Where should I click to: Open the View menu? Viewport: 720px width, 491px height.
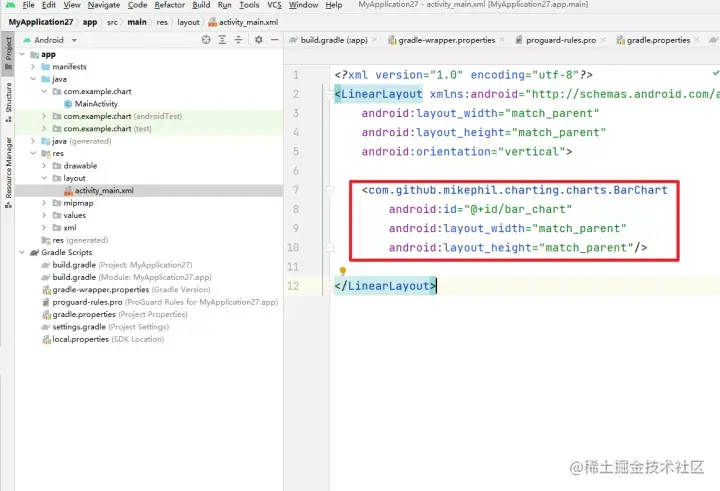(72, 5)
